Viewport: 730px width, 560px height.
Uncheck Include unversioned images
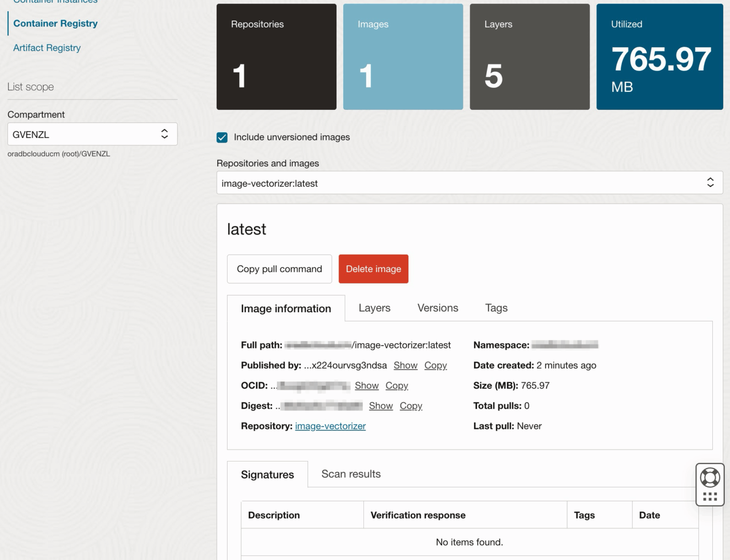[222, 137]
